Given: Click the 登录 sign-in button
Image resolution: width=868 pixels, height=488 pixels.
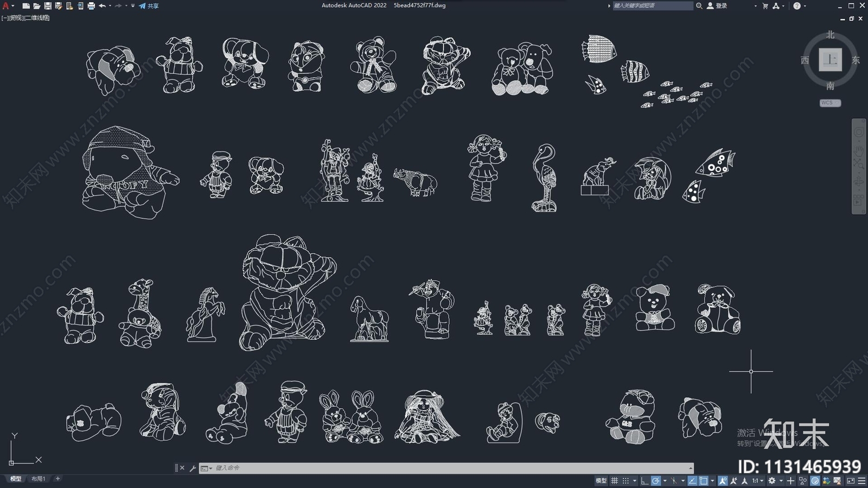Looking at the screenshot, I should pyautogui.click(x=717, y=6).
